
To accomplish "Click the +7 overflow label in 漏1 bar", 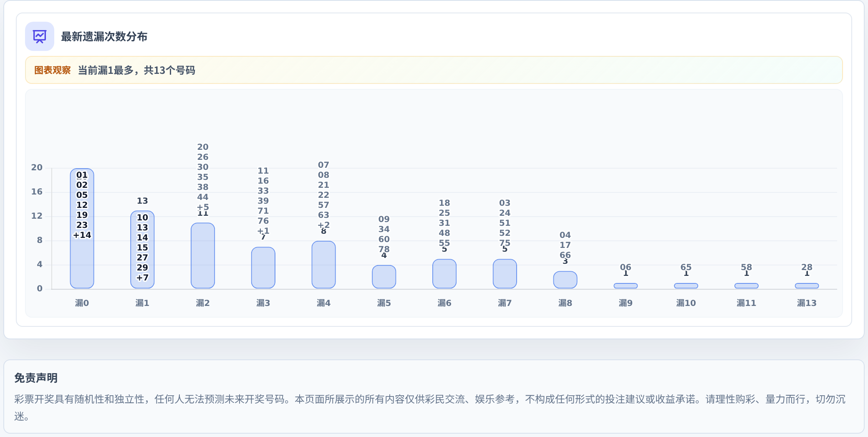I will tap(142, 278).
